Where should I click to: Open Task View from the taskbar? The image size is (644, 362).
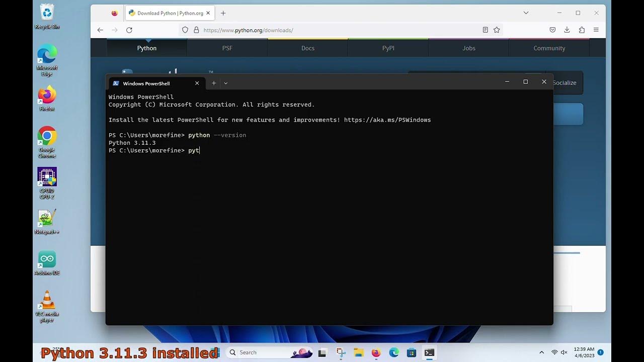[x=323, y=352]
